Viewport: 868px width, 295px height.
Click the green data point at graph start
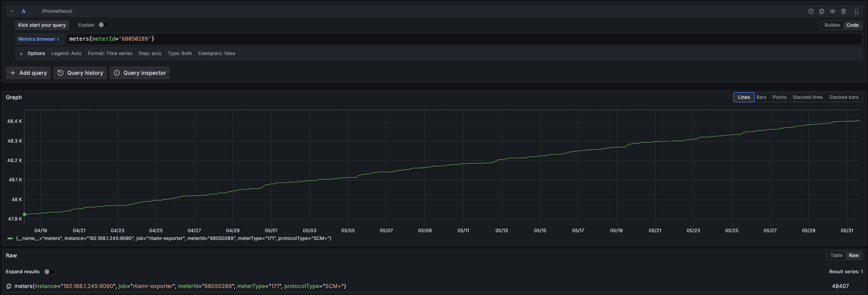tap(24, 214)
